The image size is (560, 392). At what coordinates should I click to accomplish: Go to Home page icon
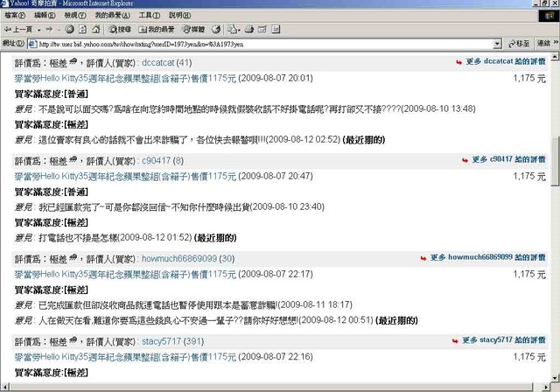click(95, 30)
